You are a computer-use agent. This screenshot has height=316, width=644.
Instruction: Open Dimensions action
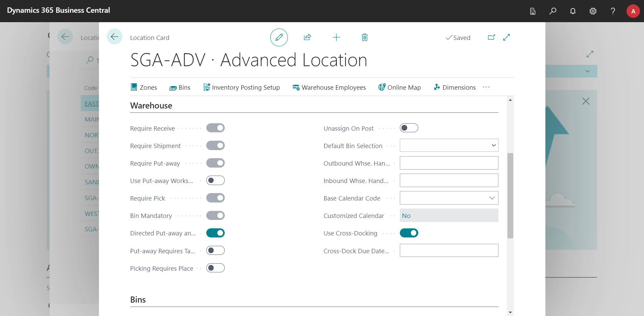[454, 87]
